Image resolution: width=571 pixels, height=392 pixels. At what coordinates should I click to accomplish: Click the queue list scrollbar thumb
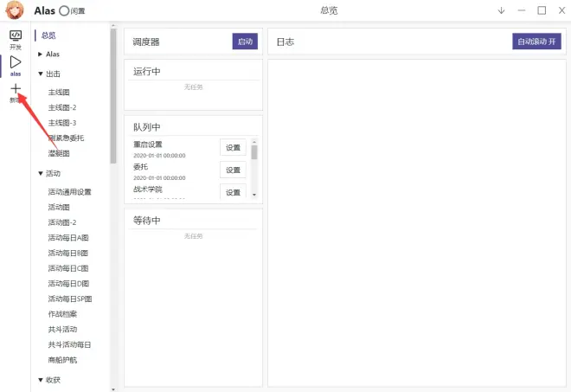[x=254, y=152]
